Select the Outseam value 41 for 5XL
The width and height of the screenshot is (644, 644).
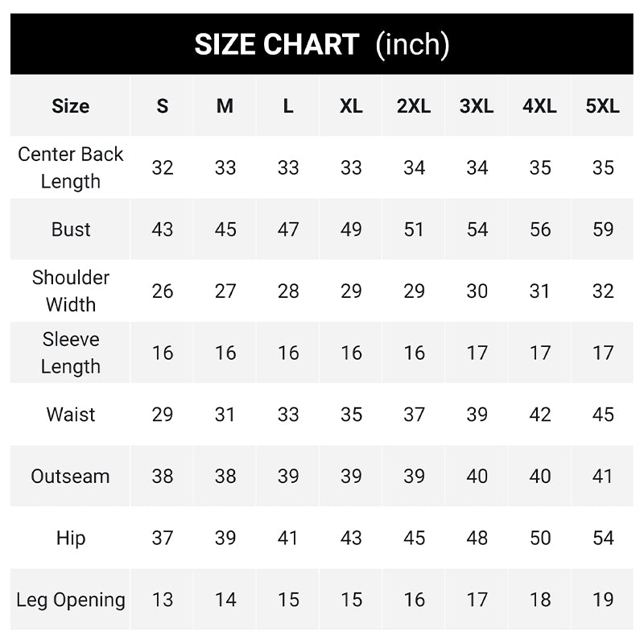point(603,476)
